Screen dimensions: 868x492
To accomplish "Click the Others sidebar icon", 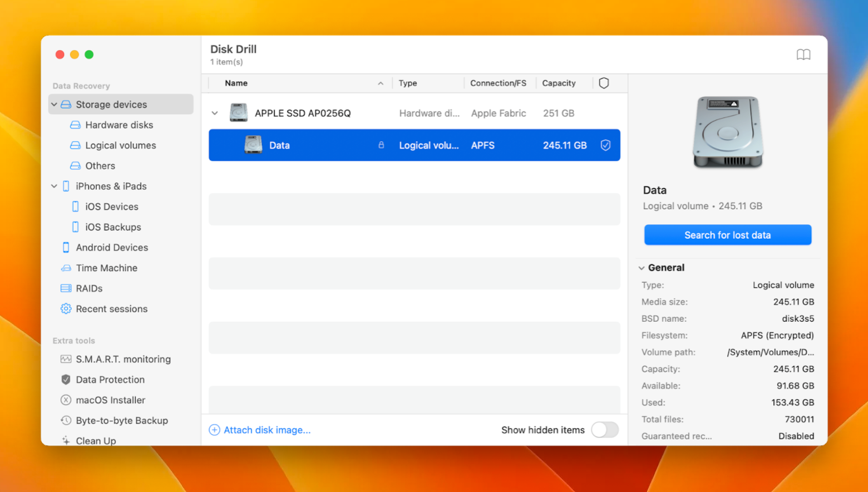I will tap(75, 166).
